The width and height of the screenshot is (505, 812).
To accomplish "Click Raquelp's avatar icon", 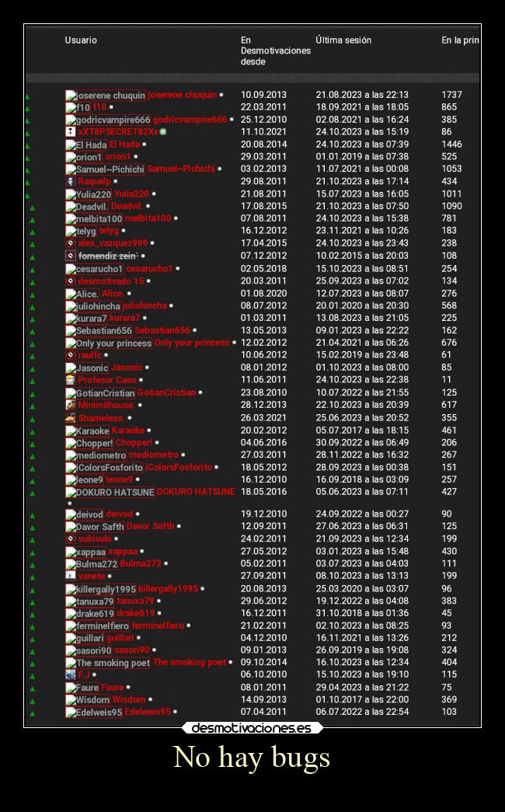I will click(x=70, y=181).
